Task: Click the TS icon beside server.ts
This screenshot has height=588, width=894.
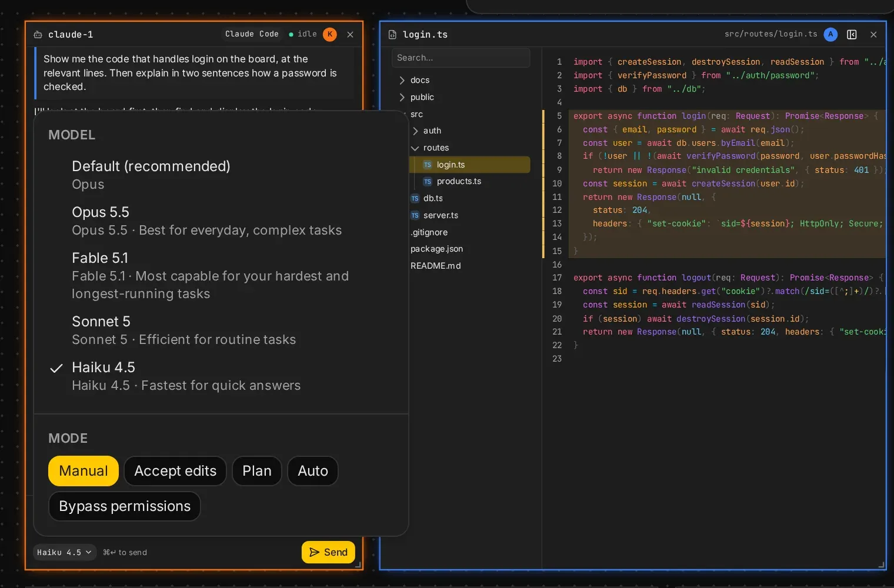Action: tap(415, 215)
